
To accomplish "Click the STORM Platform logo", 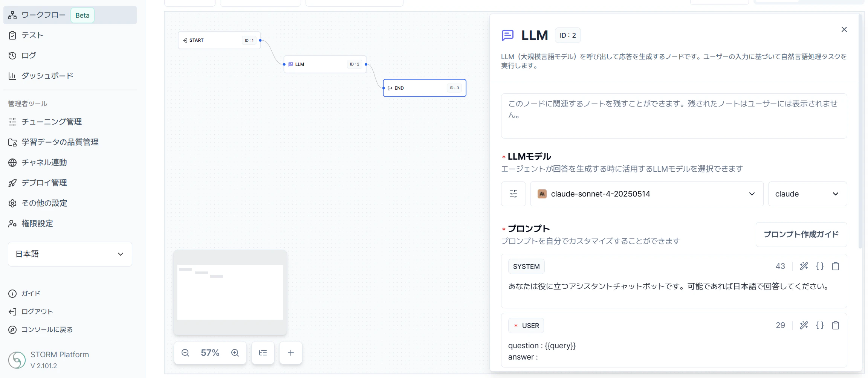I will point(17,360).
